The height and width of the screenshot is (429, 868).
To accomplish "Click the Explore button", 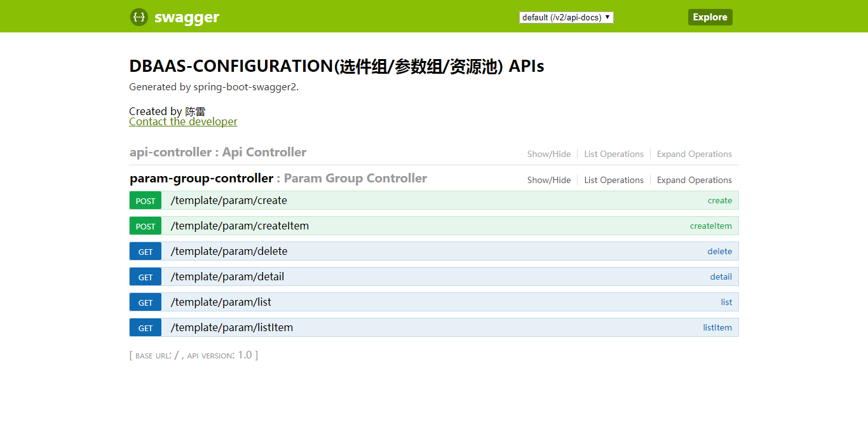I will click(710, 17).
